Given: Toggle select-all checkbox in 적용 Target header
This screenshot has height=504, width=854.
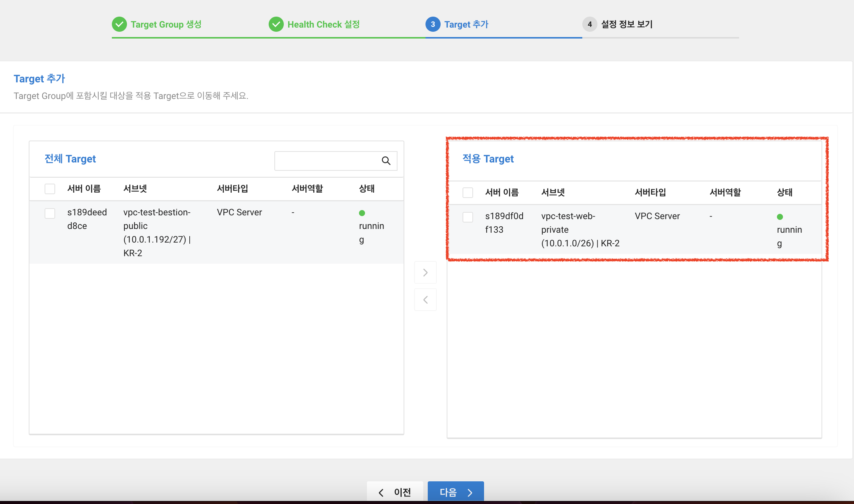Looking at the screenshot, I should tap(468, 193).
